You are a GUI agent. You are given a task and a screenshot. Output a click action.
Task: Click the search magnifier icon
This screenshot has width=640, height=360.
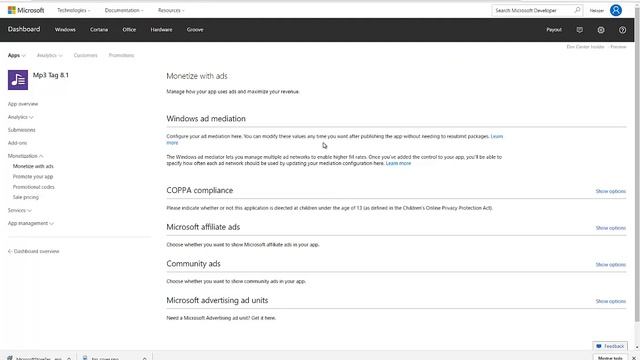(x=577, y=10)
